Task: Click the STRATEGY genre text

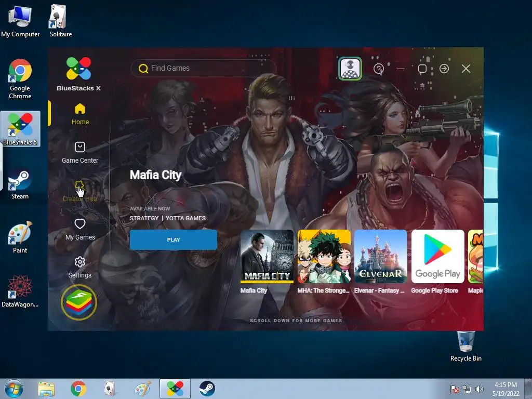Action: [144, 218]
